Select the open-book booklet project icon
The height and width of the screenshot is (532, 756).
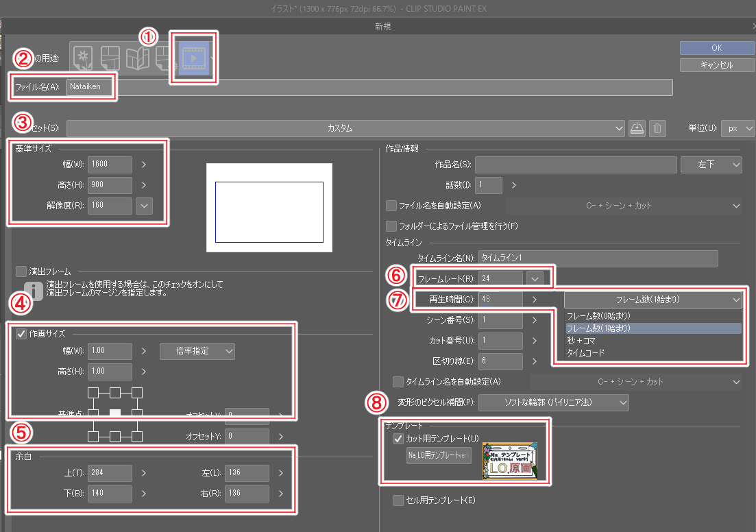click(x=137, y=58)
